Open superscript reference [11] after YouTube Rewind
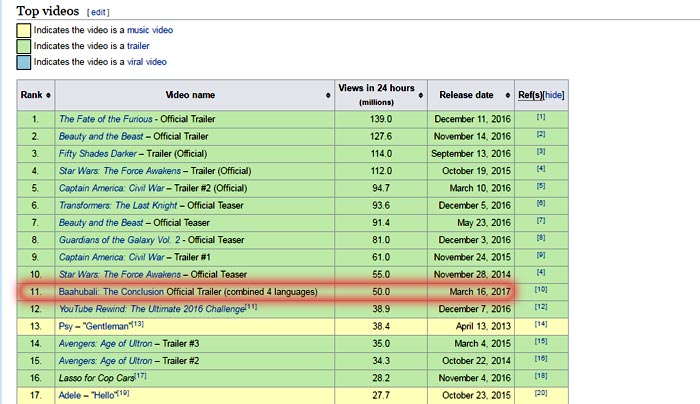Image resolution: width=700 pixels, height=404 pixels. pyautogui.click(x=251, y=307)
